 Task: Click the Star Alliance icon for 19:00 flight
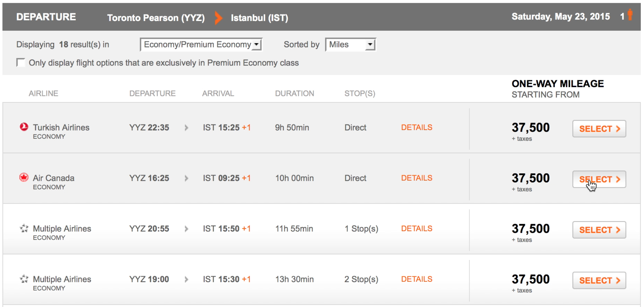tap(24, 279)
